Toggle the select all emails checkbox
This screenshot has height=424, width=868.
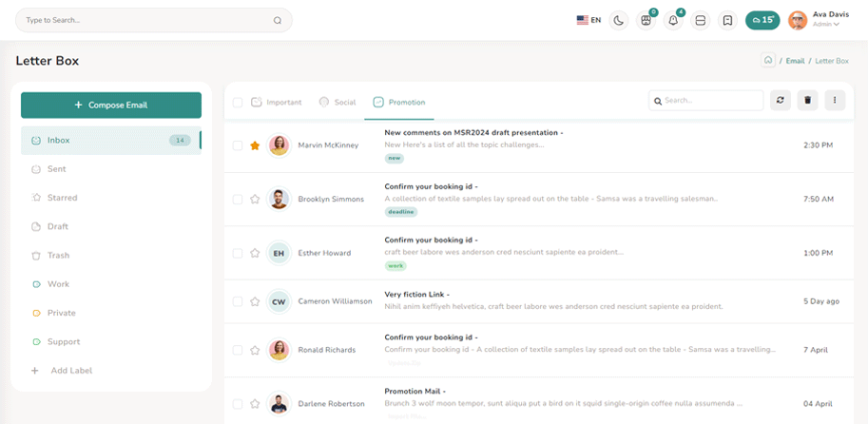tap(238, 103)
